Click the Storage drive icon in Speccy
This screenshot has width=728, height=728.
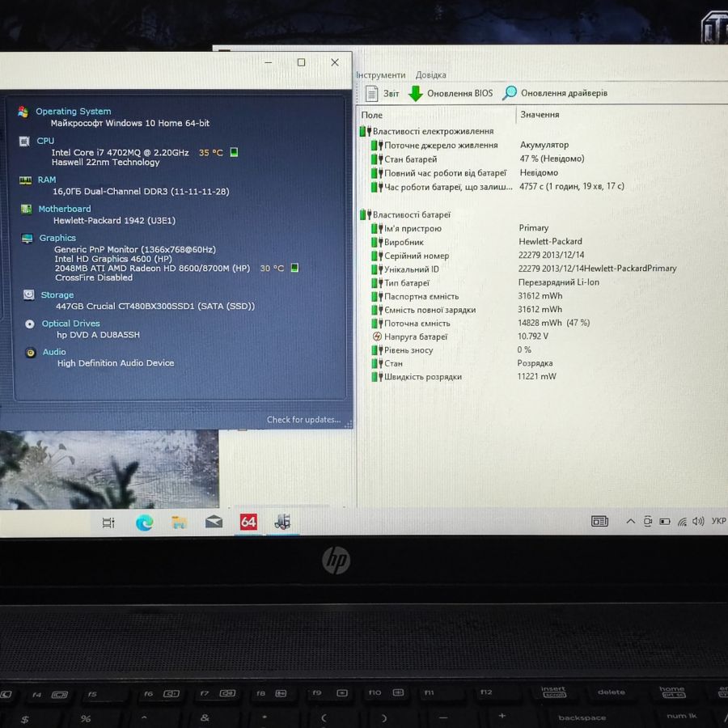pyautogui.click(x=29, y=294)
